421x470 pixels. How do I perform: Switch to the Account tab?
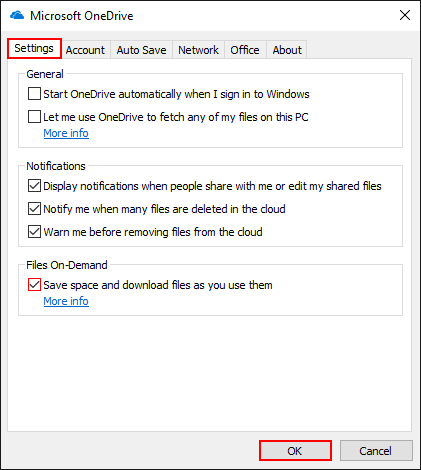click(85, 50)
